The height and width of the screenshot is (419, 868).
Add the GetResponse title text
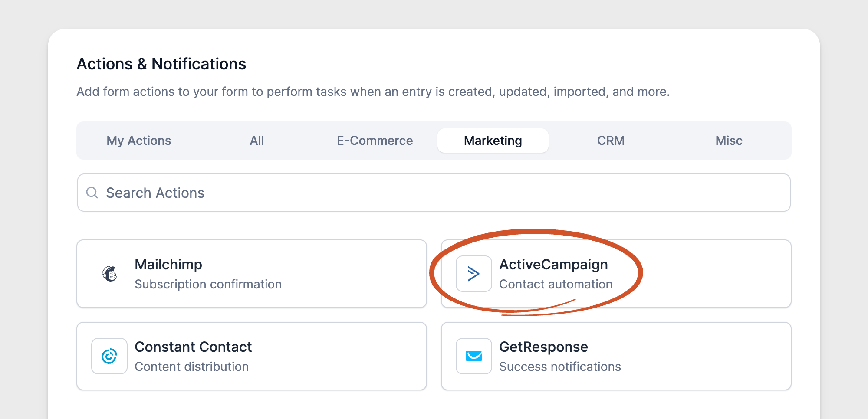[x=544, y=347]
